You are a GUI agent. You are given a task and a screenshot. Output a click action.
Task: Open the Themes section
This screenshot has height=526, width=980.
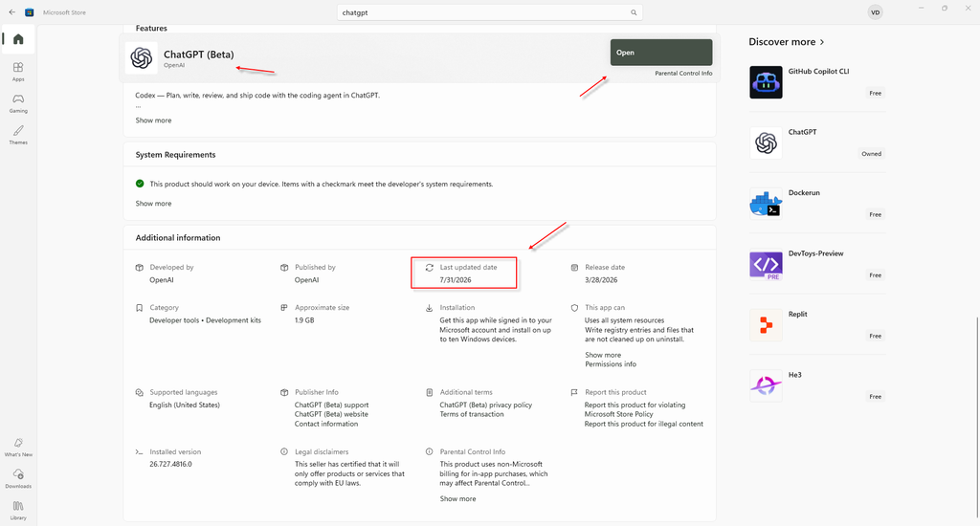coord(18,134)
